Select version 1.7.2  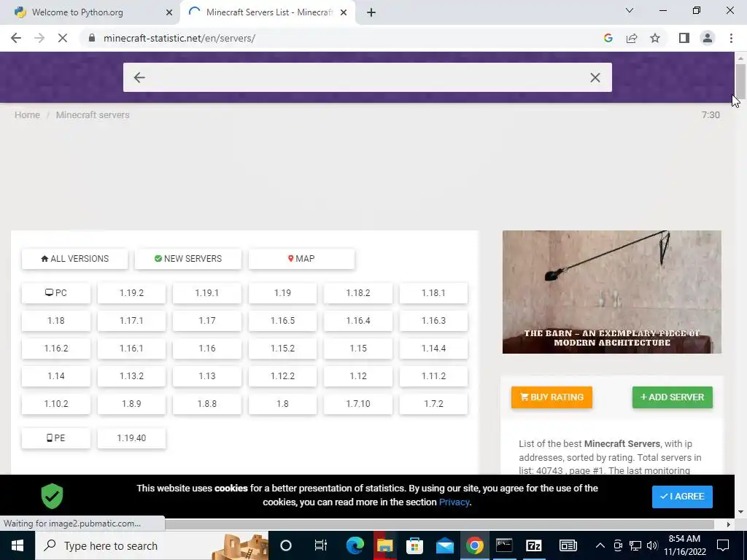(x=433, y=403)
